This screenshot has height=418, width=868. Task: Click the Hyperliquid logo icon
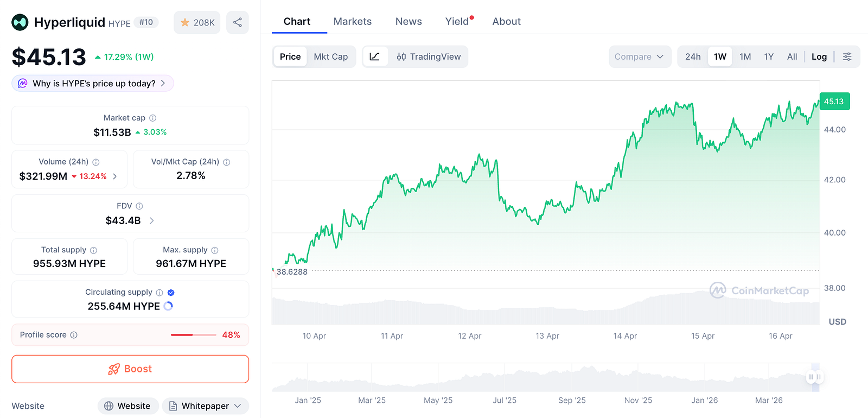(20, 22)
